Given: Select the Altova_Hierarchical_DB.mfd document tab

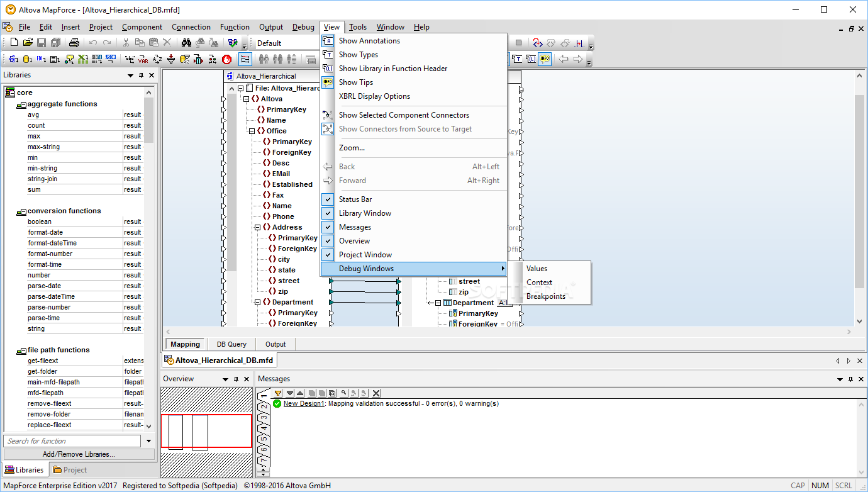Looking at the screenshot, I should pyautogui.click(x=218, y=361).
